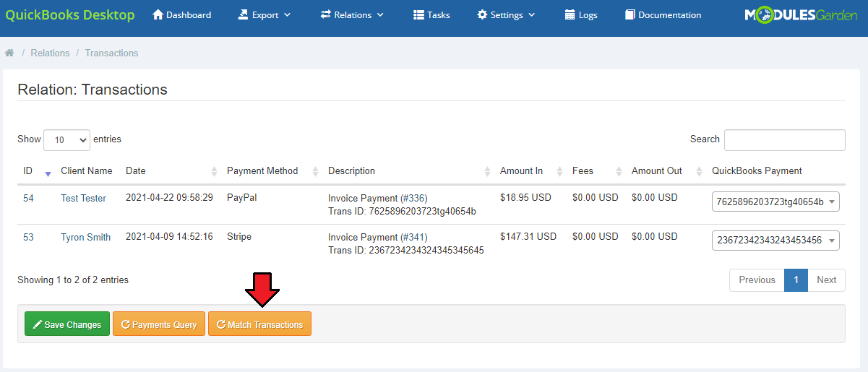Sort by Payment Method column arrows
Image resolution: width=868 pixels, height=372 pixels.
coord(315,171)
